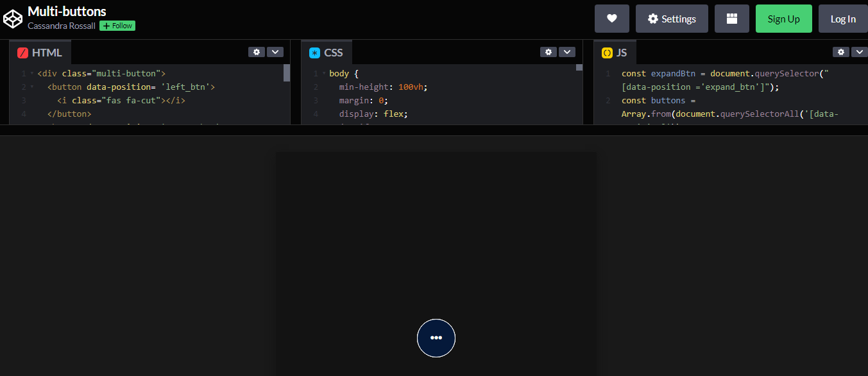
Task: Expand the JS editor dropdown chevron
Action: pos(860,52)
